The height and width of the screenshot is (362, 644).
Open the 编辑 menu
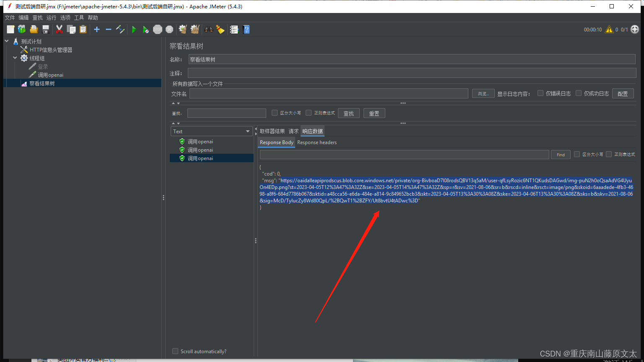(x=23, y=18)
